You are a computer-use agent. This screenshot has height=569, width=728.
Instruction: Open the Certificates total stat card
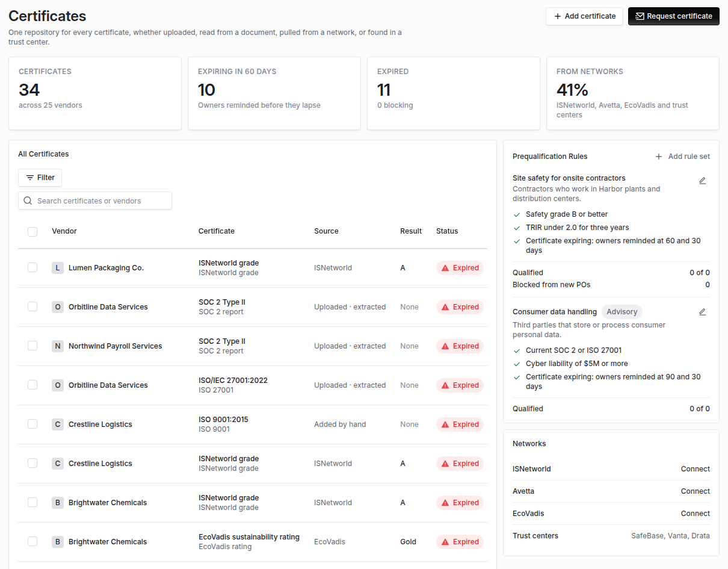tap(95, 93)
